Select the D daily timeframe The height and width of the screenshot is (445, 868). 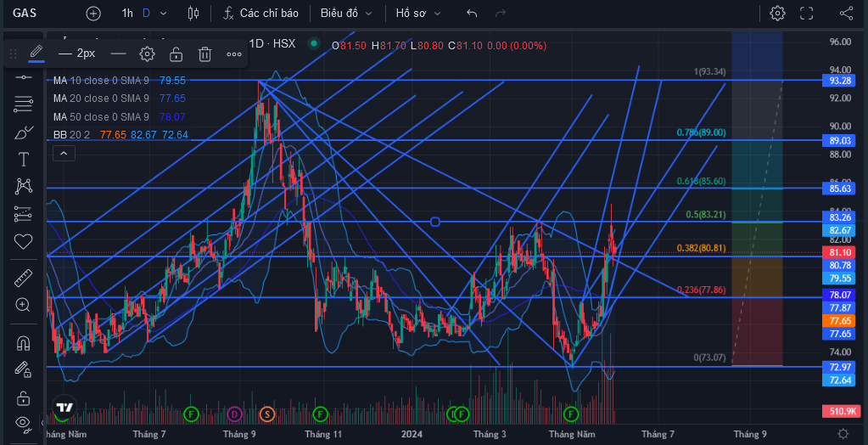point(146,14)
